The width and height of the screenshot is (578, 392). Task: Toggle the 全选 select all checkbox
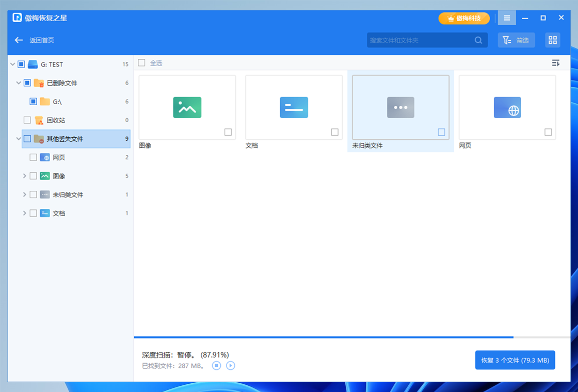pyautogui.click(x=141, y=63)
